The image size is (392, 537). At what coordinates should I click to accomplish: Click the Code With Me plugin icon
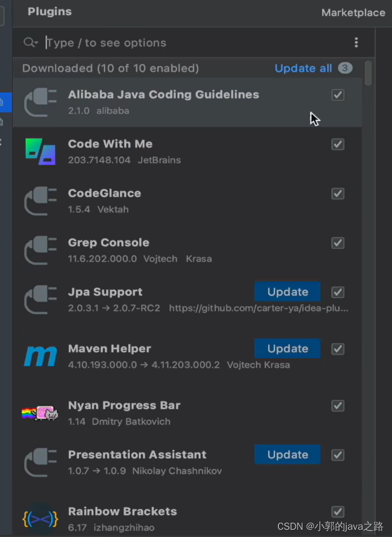tap(41, 152)
